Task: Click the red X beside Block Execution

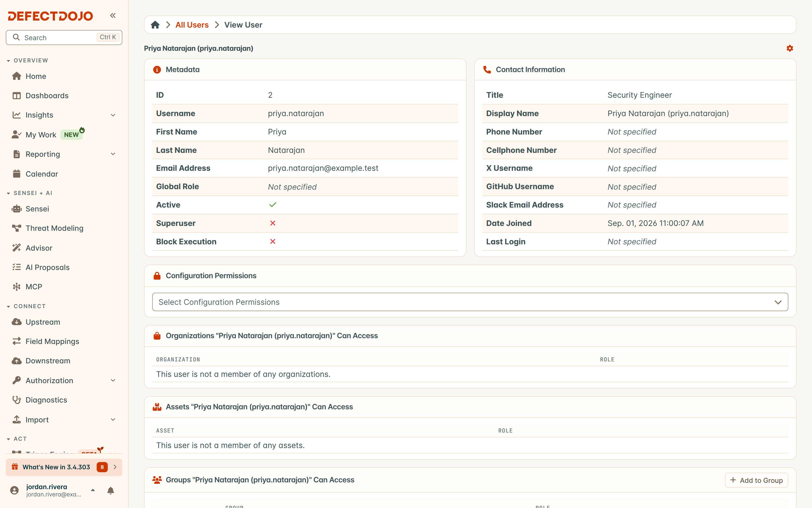Action: pos(272,242)
